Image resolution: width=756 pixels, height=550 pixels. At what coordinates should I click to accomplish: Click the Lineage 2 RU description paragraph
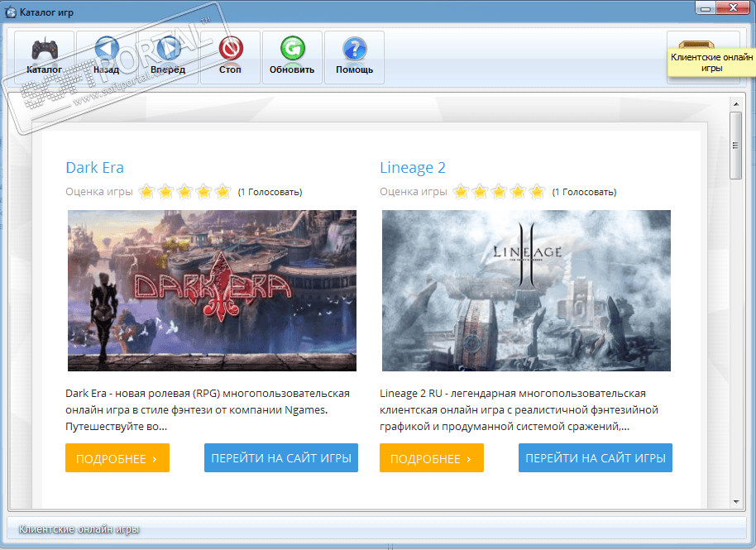pyautogui.click(x=519, y=409)
